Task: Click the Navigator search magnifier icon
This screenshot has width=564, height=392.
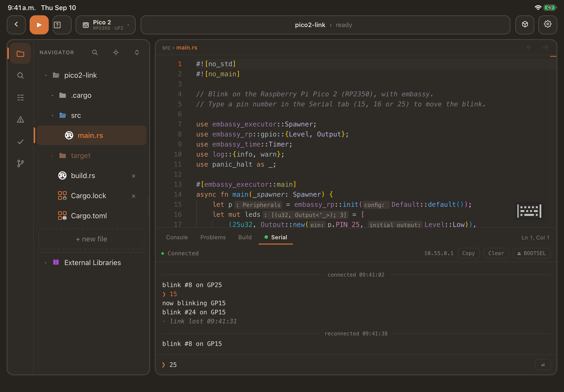Action: coord(95,52)
